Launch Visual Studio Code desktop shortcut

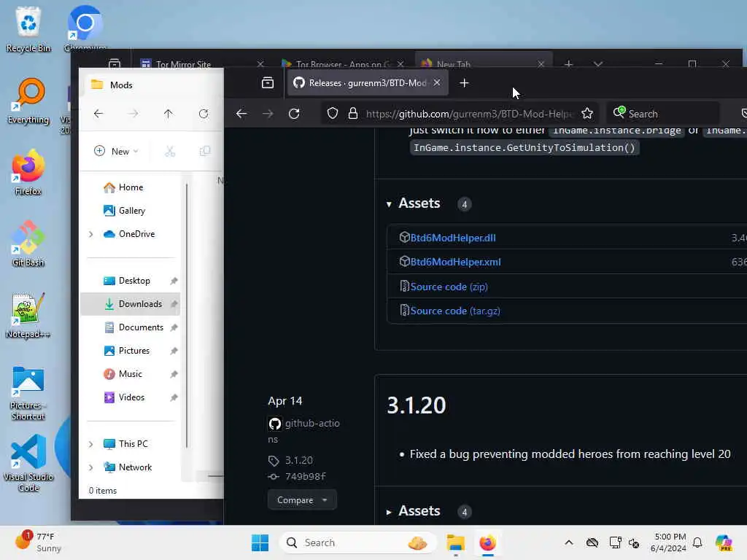pyautogui.click(x=28, y=464)
